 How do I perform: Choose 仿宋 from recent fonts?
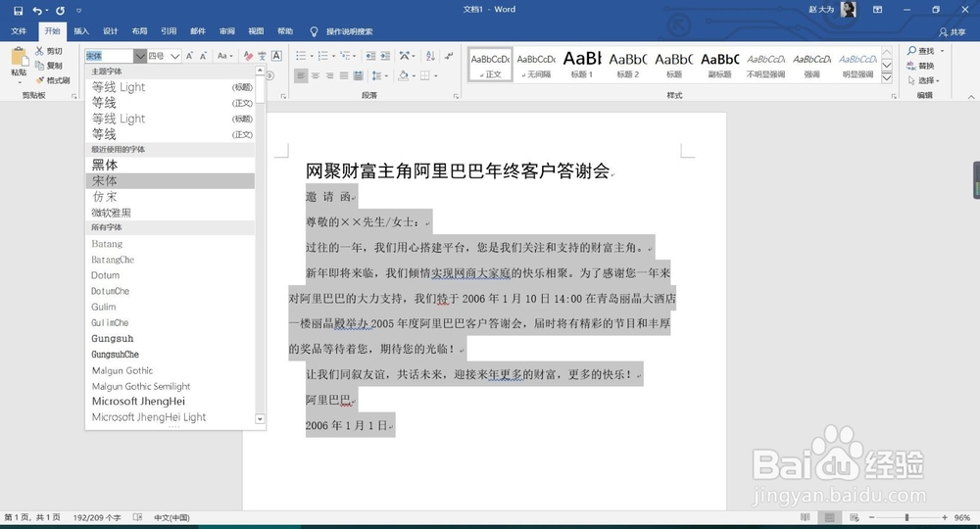point(170,197)
